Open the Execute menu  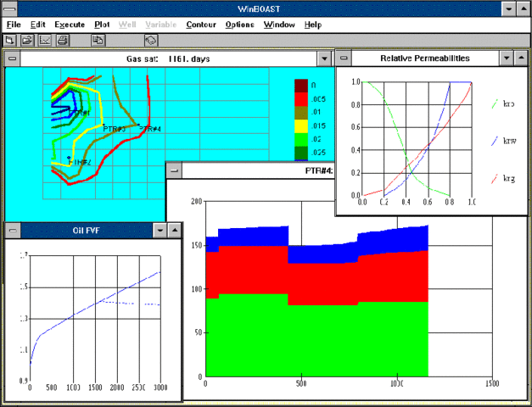pyautogui.click(x=70, y=25)
